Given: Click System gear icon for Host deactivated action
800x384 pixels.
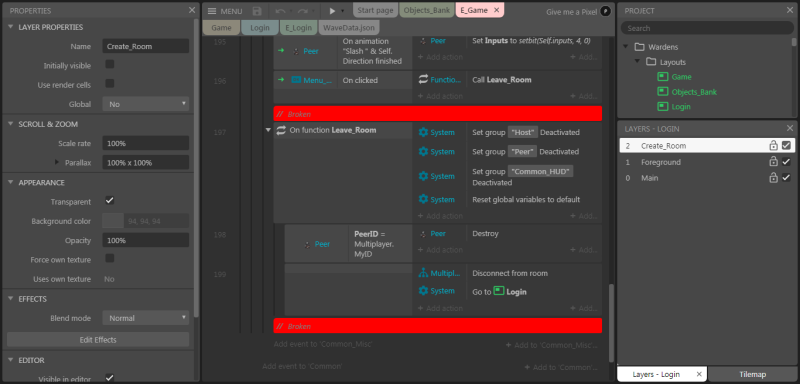Looking at the screenshot, I should [x=423, y=132].
